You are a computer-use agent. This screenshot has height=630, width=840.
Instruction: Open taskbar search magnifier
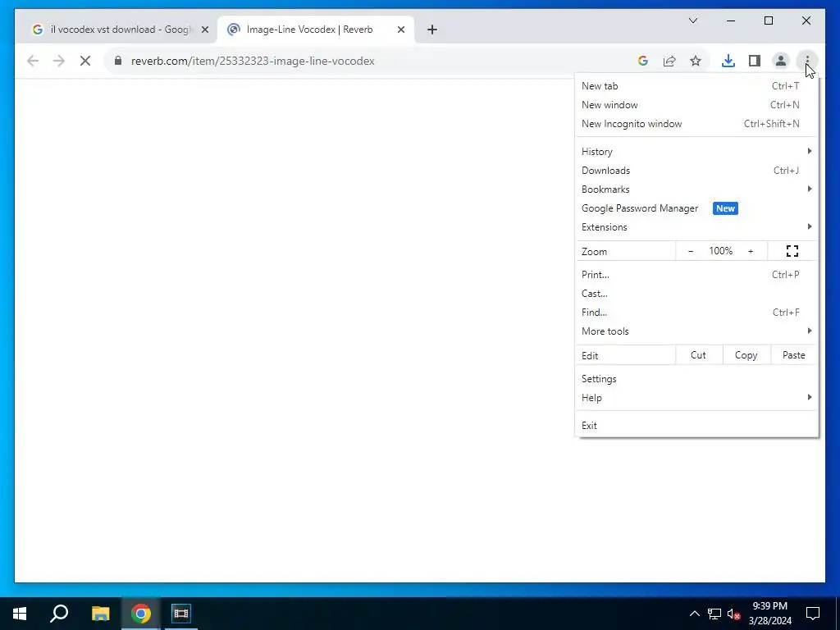59,614
